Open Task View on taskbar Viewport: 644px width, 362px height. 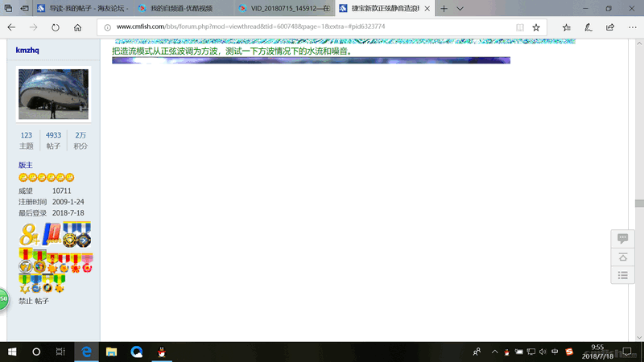60,352
